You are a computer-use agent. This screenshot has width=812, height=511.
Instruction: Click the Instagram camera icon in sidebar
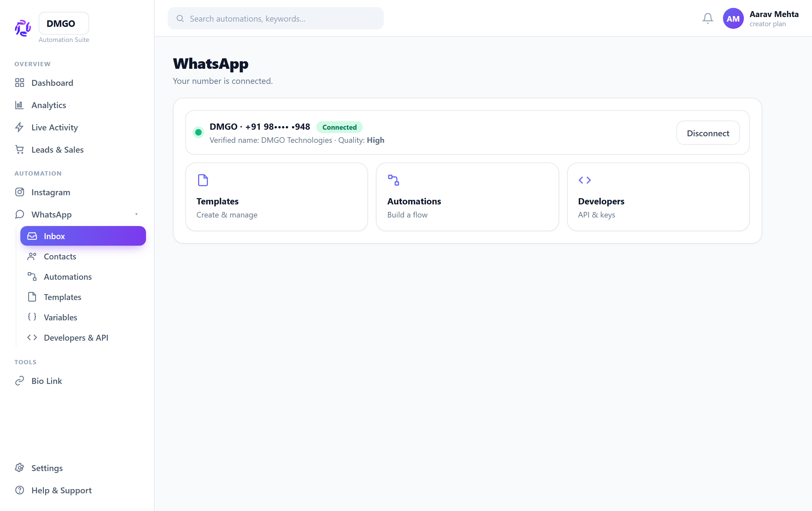(x=20, y=192)
